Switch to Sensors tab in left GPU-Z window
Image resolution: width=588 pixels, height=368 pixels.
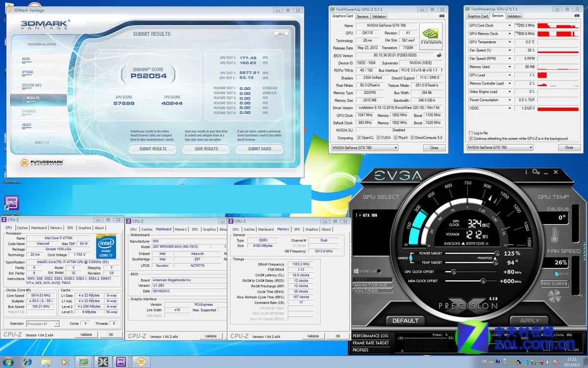(362, 16)
